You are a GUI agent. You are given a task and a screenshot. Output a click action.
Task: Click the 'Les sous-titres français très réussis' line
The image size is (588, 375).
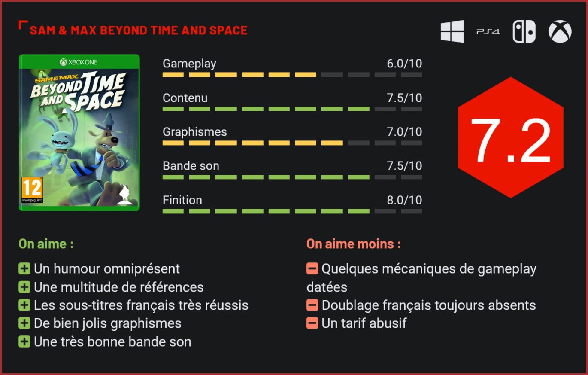click(x=141, y=305)
